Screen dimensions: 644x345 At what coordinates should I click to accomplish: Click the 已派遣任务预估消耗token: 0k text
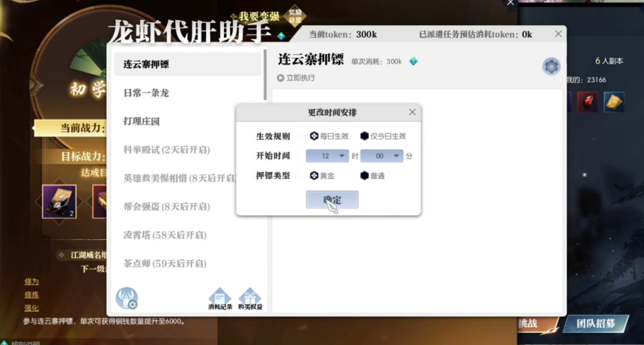click(x=476, y=34)
